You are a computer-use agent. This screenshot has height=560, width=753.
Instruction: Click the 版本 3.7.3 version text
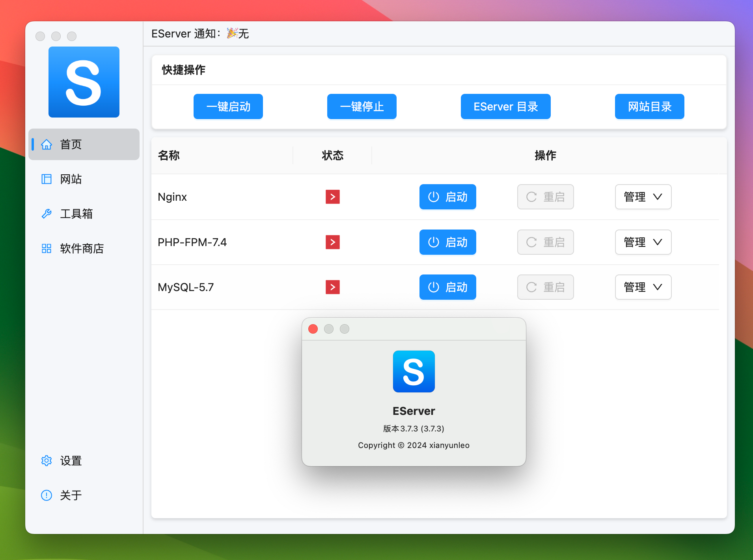(x=414, y=429)
